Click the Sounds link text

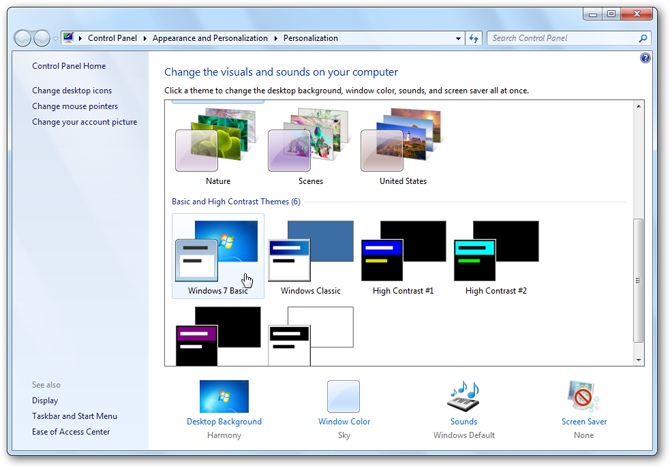(x=464, y=421)
